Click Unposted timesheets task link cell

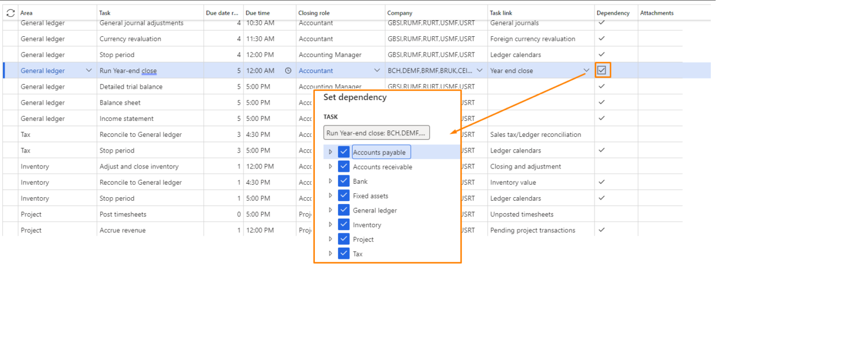click(541, 214)
